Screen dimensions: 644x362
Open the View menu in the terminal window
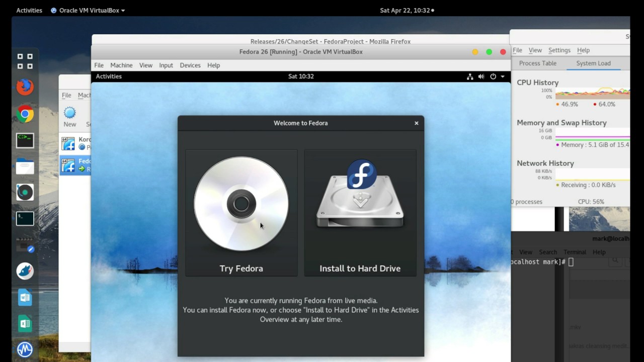click(526, 252)
